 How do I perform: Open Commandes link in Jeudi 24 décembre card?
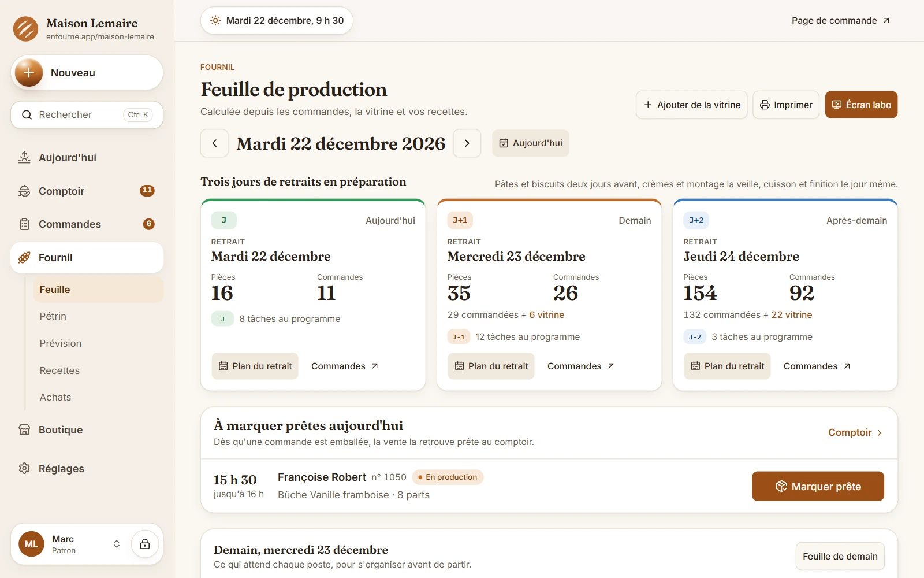pos(817,366)
